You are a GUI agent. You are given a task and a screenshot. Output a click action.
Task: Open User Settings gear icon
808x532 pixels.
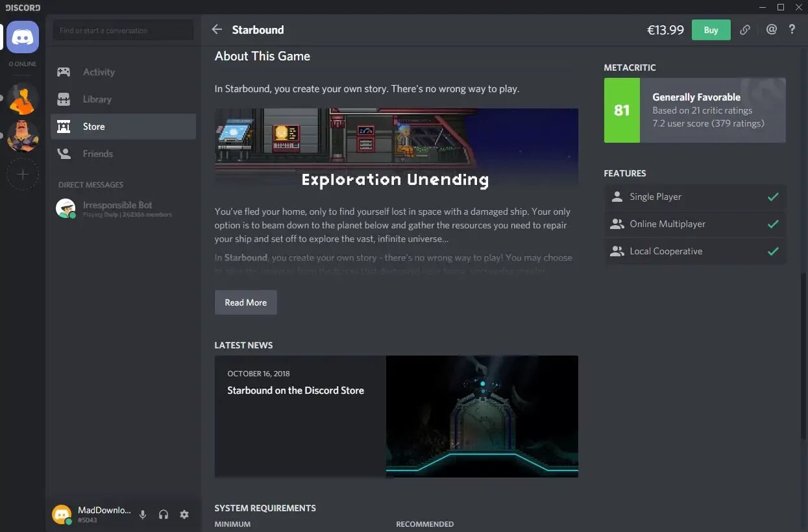184,514
